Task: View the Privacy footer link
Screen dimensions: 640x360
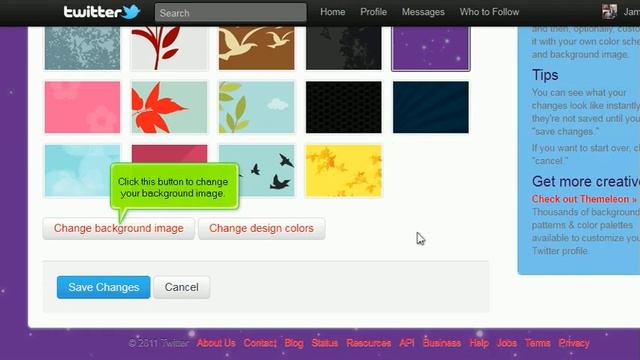Action: pyautogui.click(x=574, y=343)
